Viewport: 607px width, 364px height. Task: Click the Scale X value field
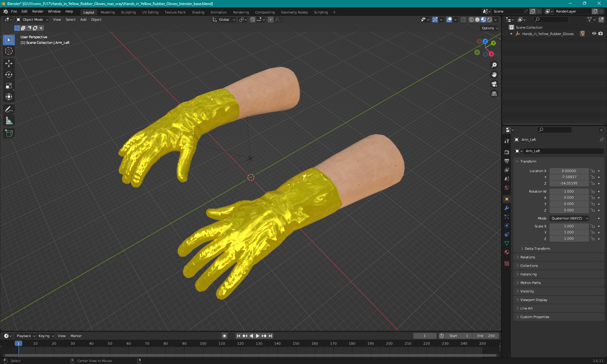tap(569, 226)
